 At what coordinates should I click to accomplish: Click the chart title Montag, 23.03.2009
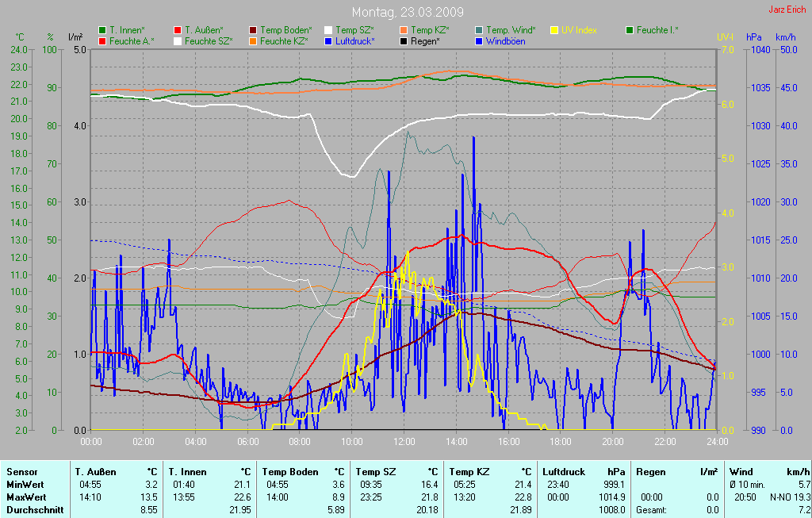point(408,12)
